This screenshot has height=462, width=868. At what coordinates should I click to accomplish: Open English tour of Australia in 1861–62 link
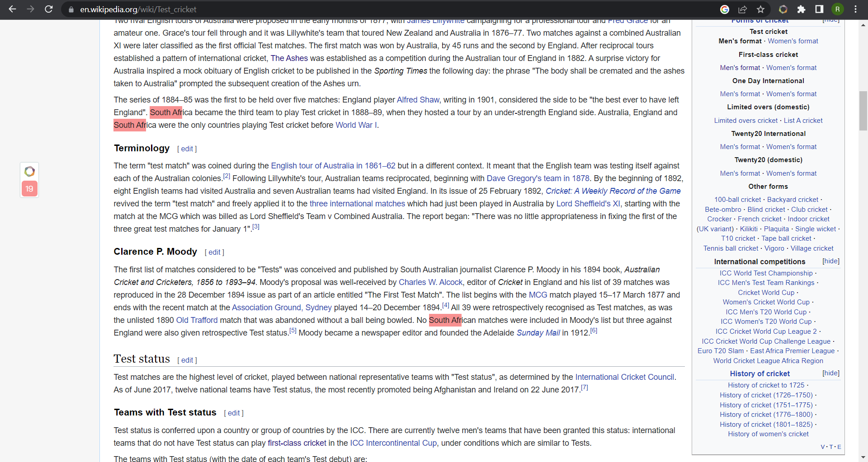coord(333,166)
